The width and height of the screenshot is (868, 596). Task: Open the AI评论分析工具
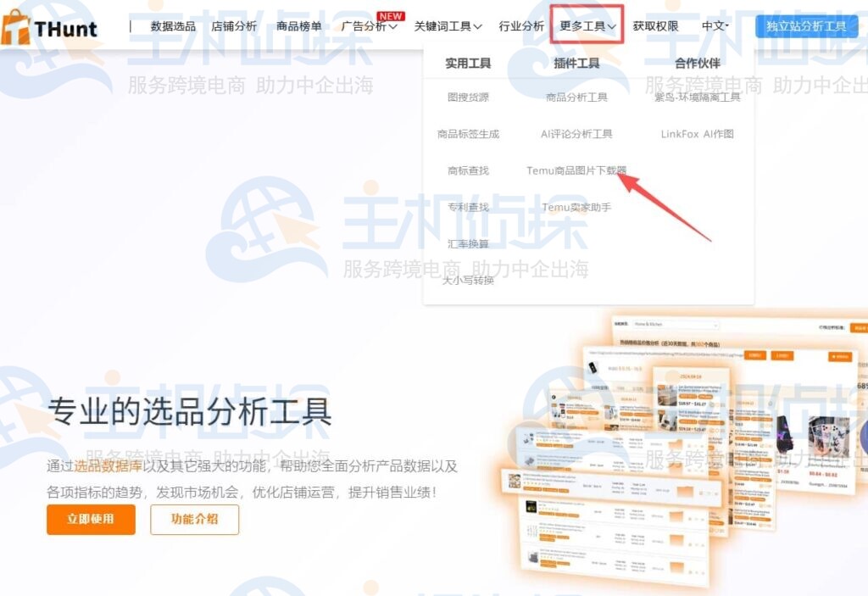(576, 133)
